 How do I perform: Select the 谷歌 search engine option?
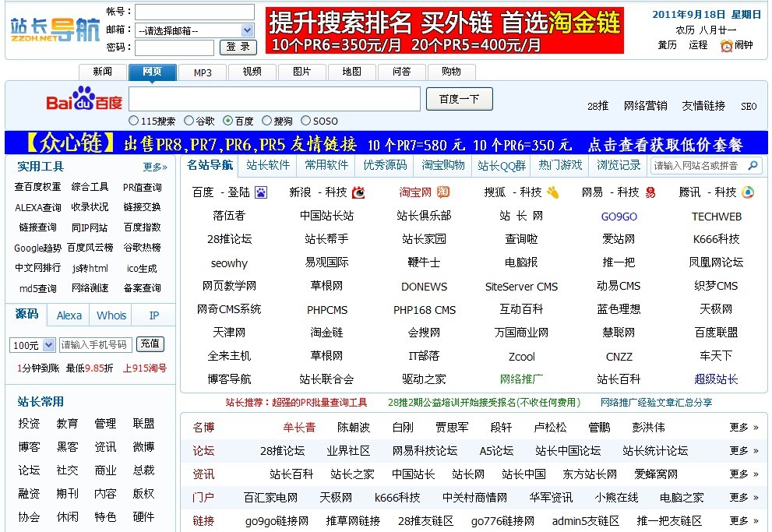click(x=189, y=121)
